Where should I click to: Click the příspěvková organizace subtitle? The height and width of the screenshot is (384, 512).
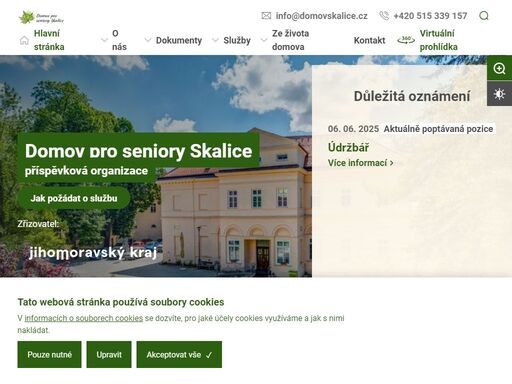coord(86,171)
